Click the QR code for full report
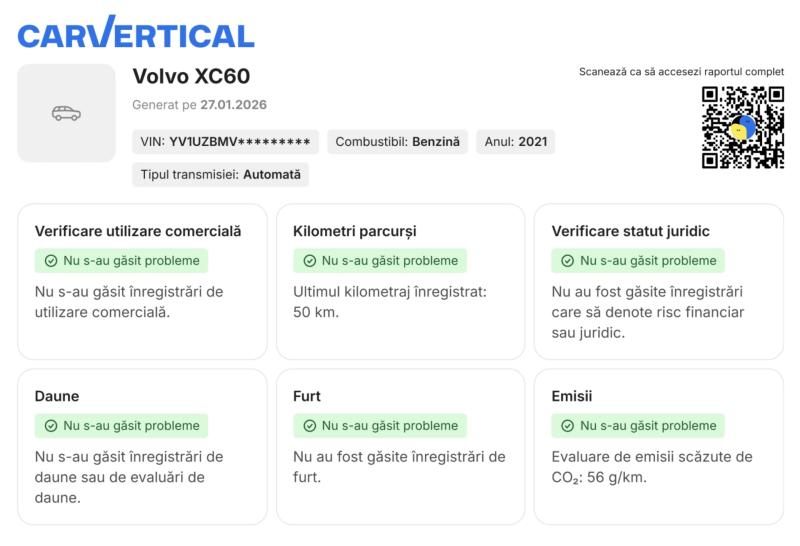 (x=741, y=127)
